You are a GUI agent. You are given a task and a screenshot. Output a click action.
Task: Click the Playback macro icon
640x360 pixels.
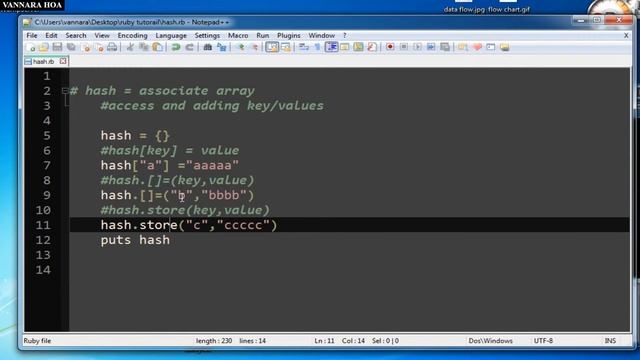point(417,47)
